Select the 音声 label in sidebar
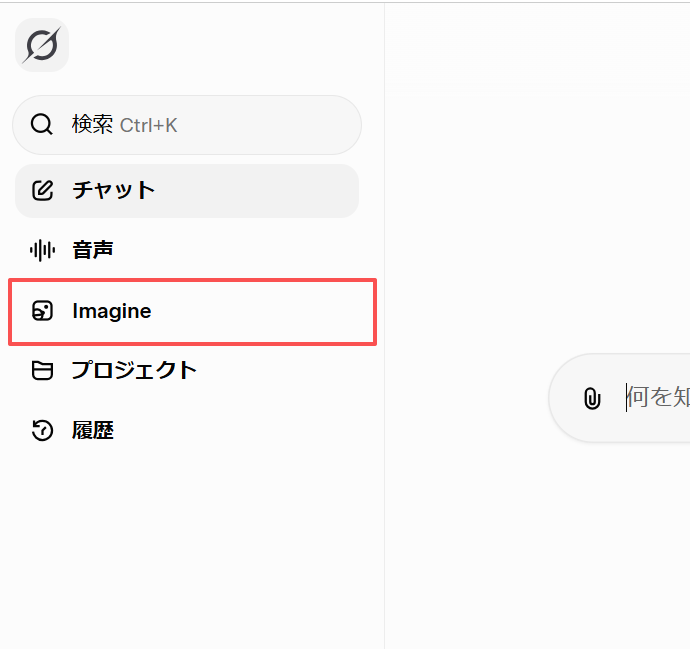Image resolution: width=690 pixels, height=649 pixels. pyautogui.click(x=93, y=250)
